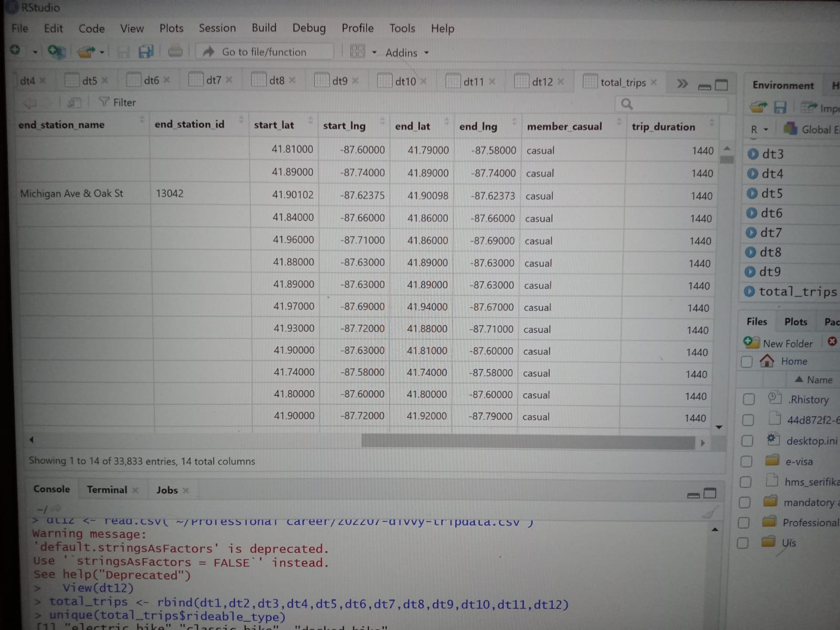Screen dimensions: 840x630
Task: Open the Profile menu
Action: 358,28
